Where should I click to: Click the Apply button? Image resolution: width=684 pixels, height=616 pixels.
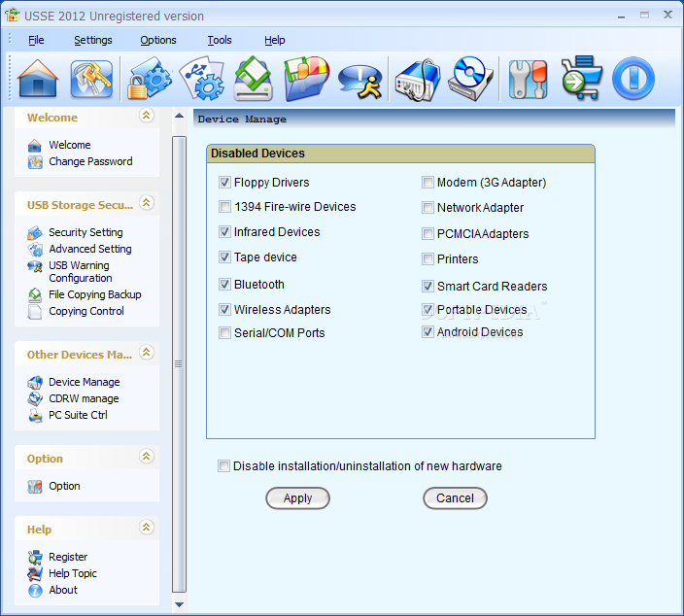coord(297,498)
